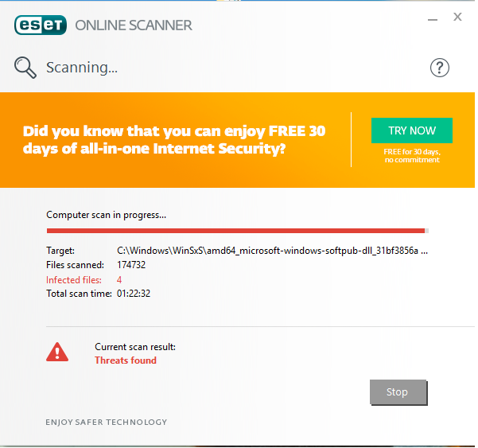Minimize the ESET Online Scanner window

click(433, 20)
